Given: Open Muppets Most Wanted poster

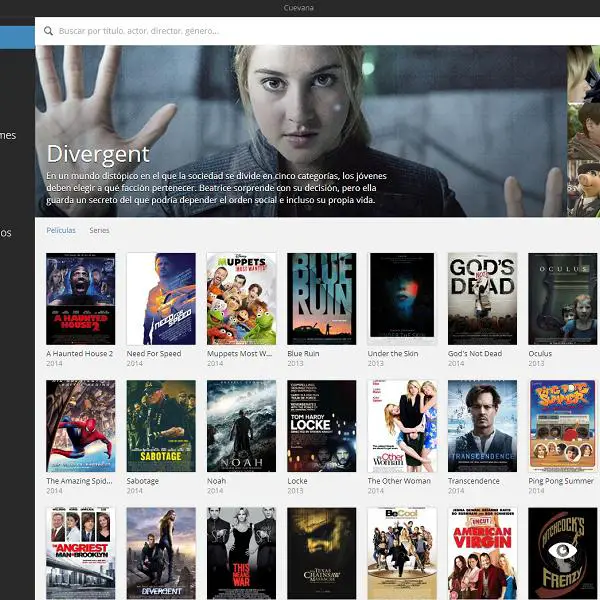Looking at the screenshot, I should click(x=241, y=299).
